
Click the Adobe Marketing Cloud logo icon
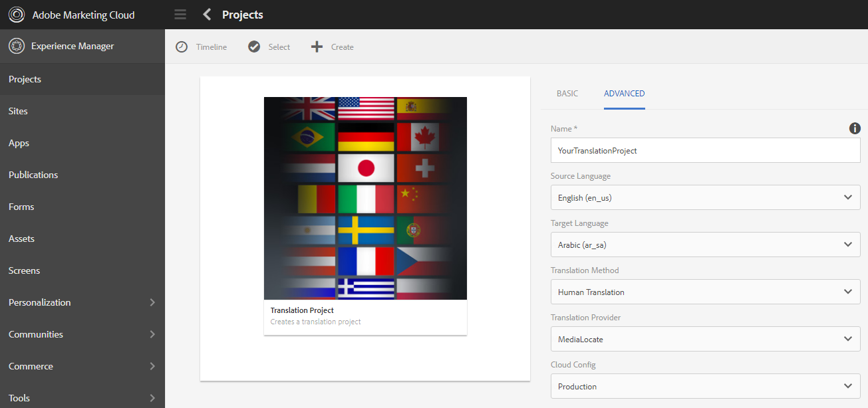point(17,15)
